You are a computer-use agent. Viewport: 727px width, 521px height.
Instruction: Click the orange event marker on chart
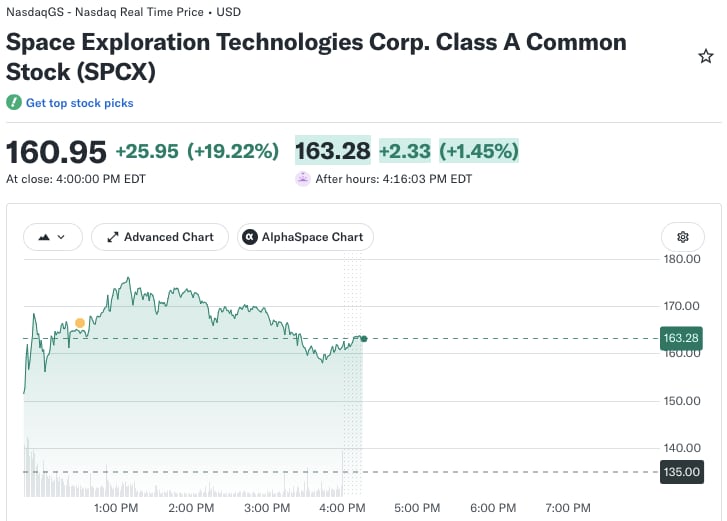click(80, 323)
